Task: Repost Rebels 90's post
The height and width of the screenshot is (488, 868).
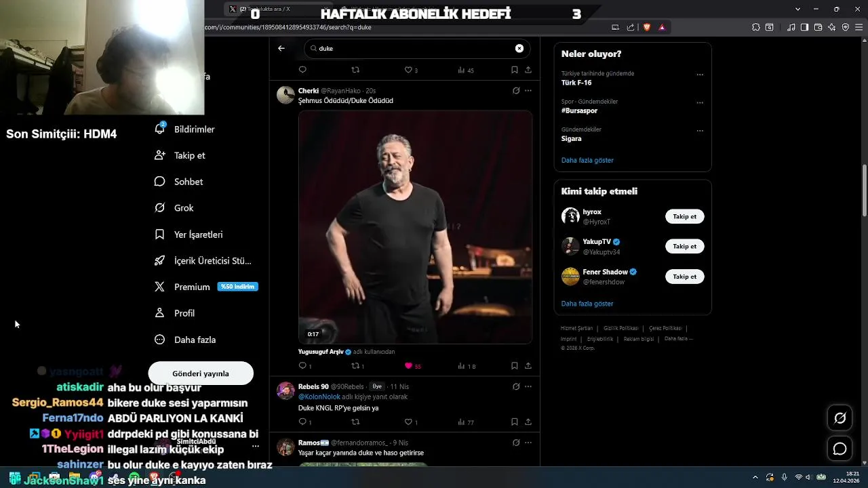Action: (x=355, y=422)
